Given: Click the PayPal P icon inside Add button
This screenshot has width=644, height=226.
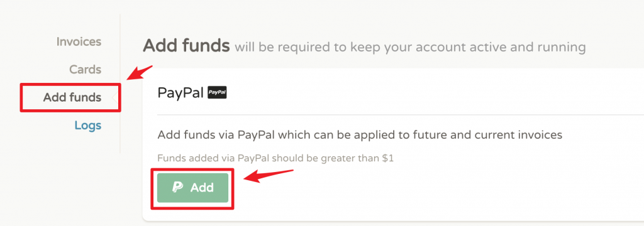Looking at the screenshot, I should click(x=177, y=188).
